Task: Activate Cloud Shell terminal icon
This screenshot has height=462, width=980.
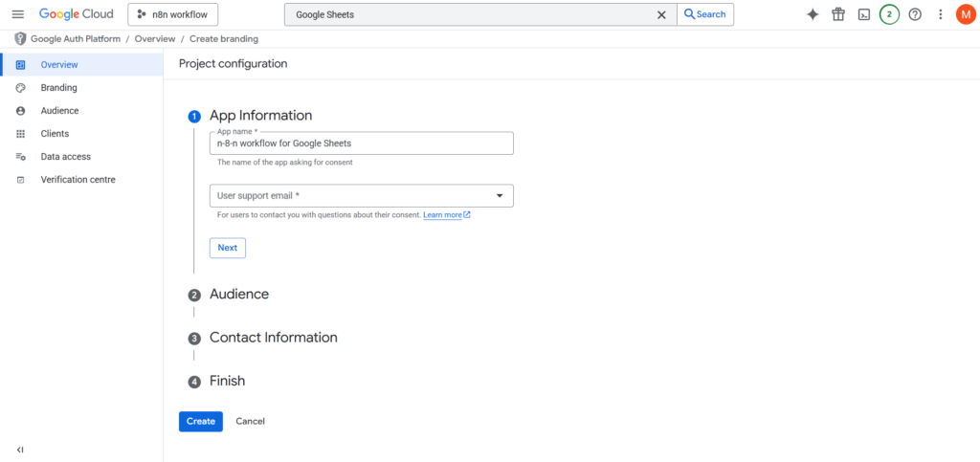Action: tap(863, 14)
